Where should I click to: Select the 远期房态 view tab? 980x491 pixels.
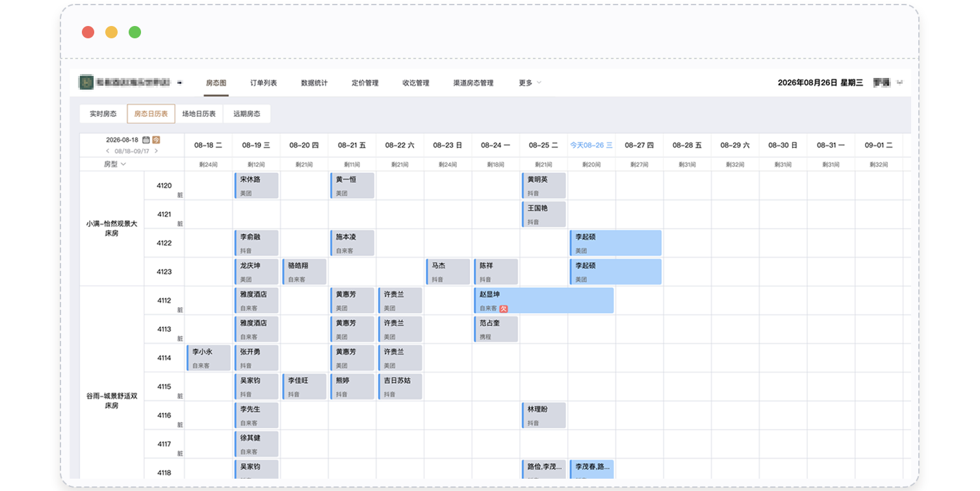[x=247, y=114]
